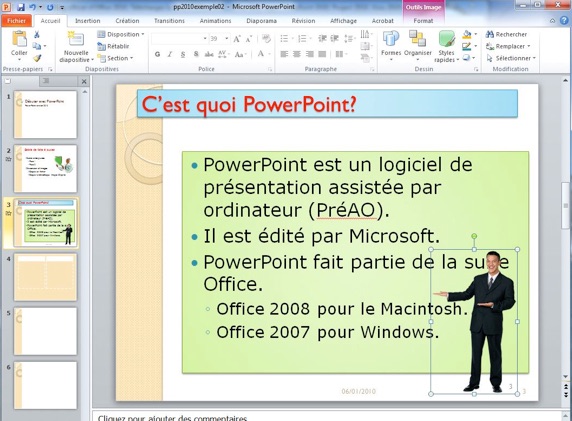Open Help with the blue question mark
Viewport: 572px width, 421px height.
point(564,20)
